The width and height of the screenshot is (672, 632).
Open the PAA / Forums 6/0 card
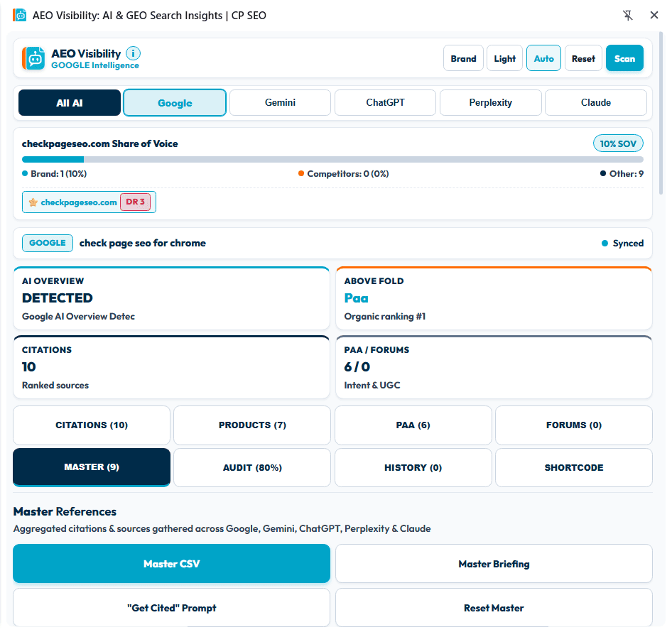click(x=494, y=367)
